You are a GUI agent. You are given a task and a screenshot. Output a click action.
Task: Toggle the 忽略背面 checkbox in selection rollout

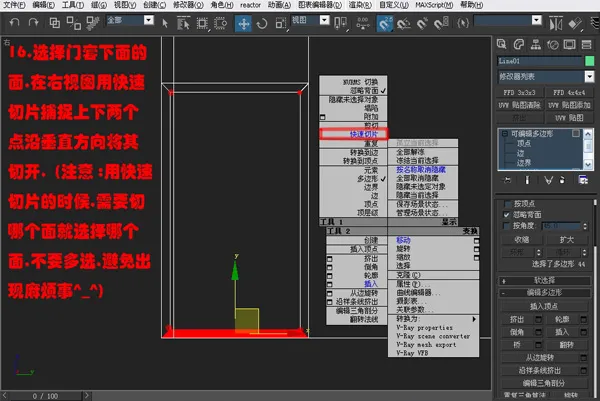pos(507,215)
